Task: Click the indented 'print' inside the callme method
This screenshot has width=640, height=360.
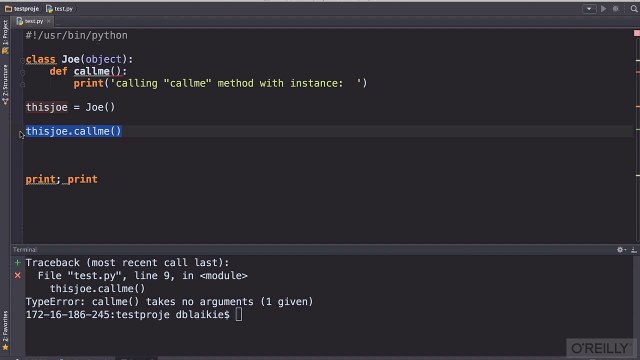Action: pyautogui.click(x=89, y=83)
